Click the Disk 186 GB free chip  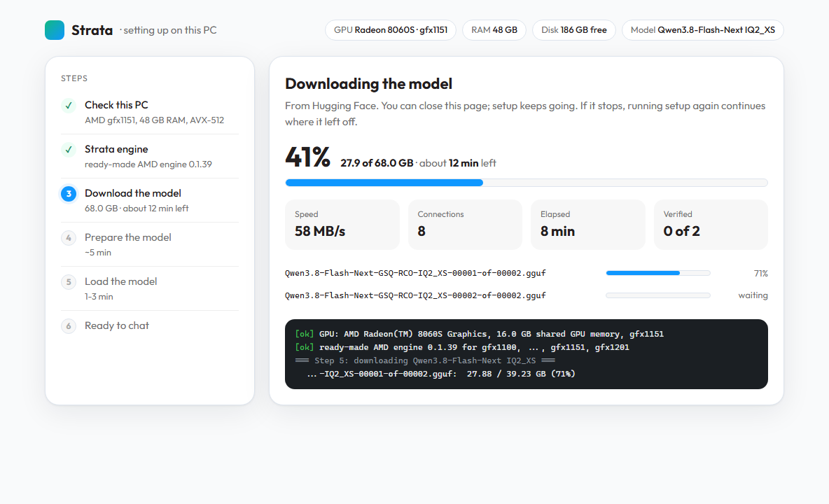point(574,30)
